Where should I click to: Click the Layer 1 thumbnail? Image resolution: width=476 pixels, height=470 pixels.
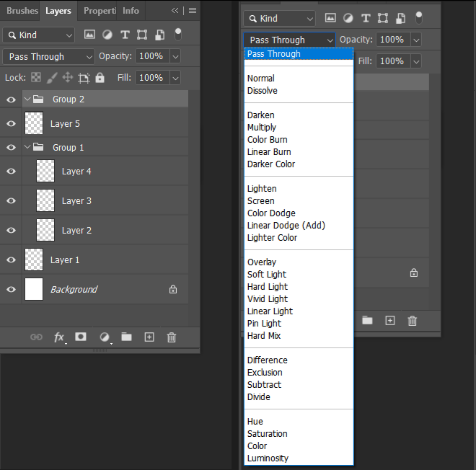[x=34, y=260]
